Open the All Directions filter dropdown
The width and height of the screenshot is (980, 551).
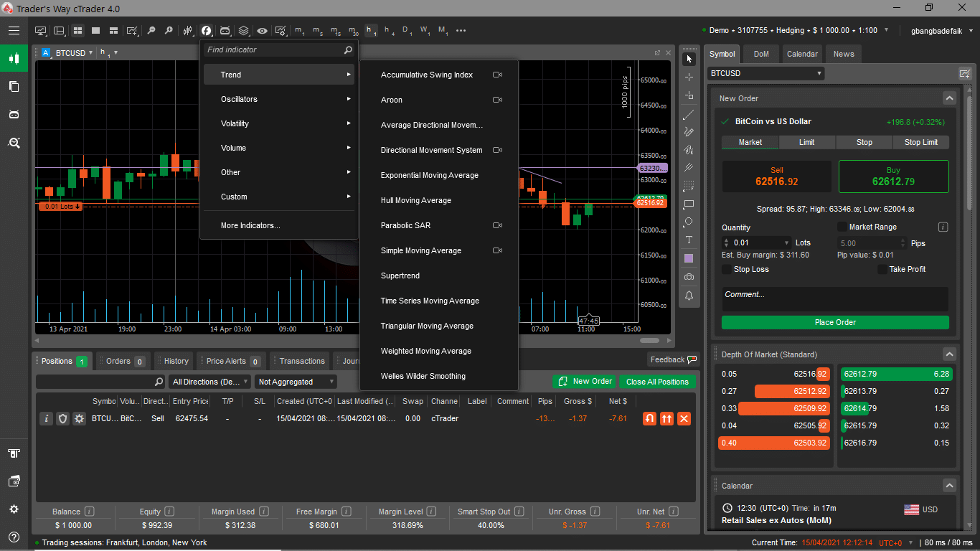click(209, 382)
